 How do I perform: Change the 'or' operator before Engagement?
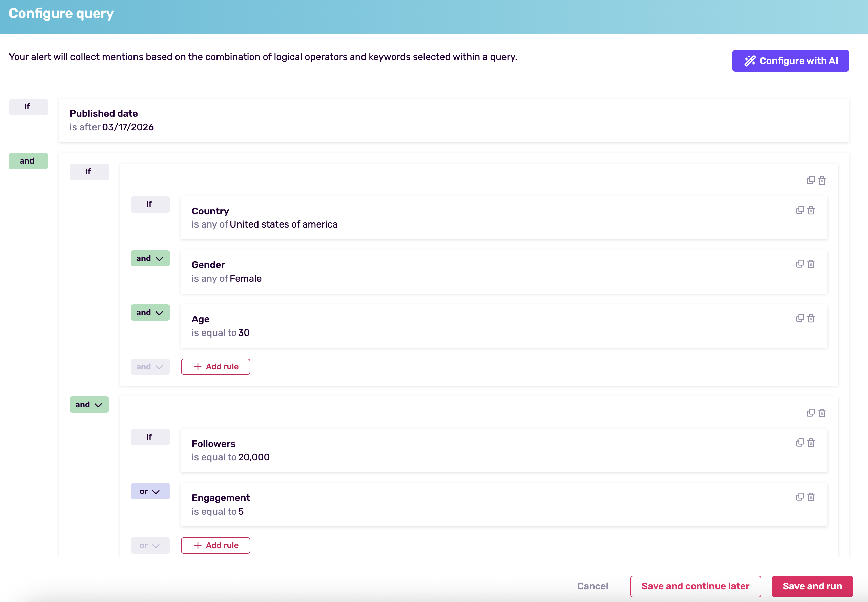click(150, 492)
